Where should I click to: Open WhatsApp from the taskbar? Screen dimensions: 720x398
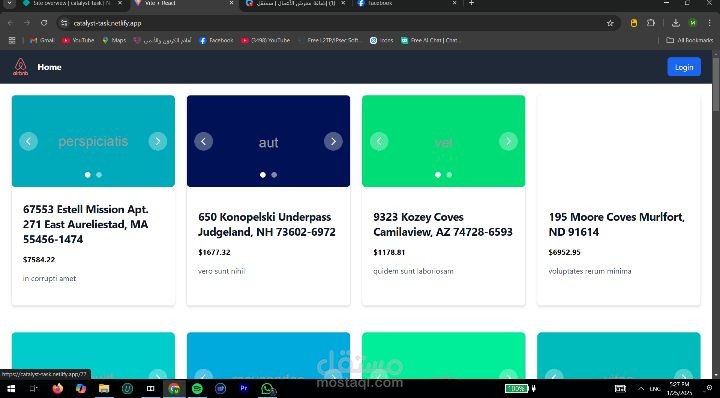point(267,388)
